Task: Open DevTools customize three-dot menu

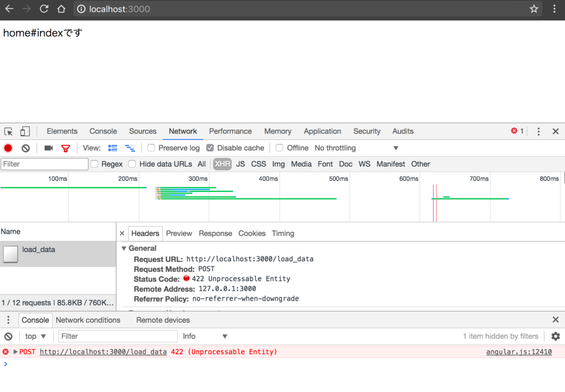Action: coord(539,131)
